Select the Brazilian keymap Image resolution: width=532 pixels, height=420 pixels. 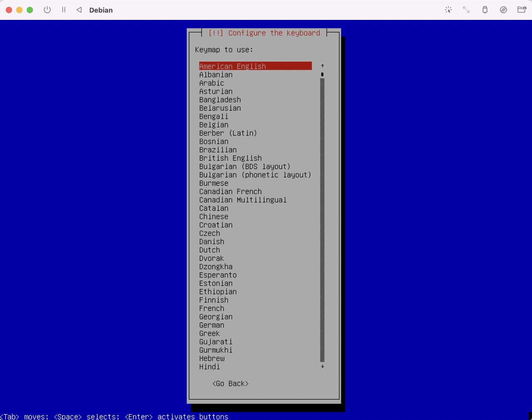click(218, 150)
